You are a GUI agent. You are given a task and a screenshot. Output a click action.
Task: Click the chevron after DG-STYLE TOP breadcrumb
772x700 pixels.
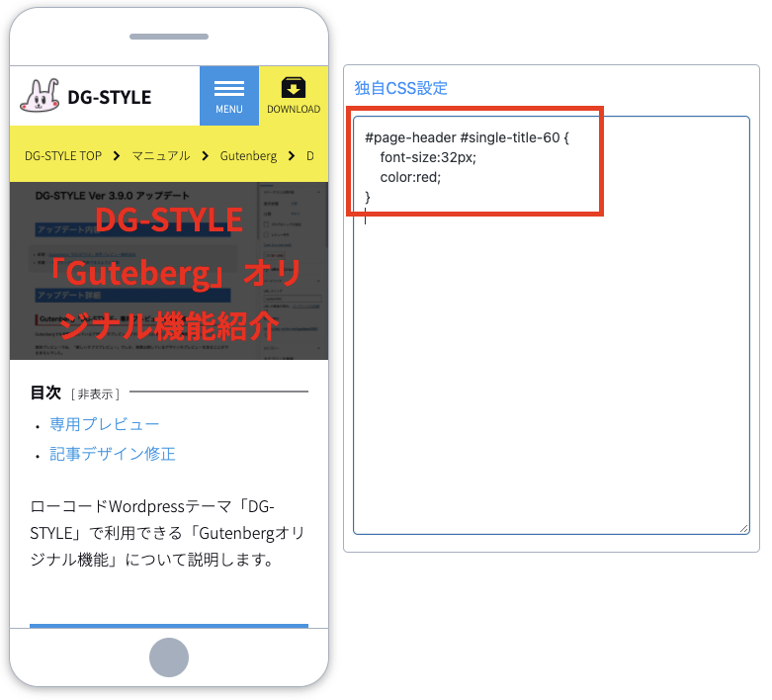[x=116, y=156]
